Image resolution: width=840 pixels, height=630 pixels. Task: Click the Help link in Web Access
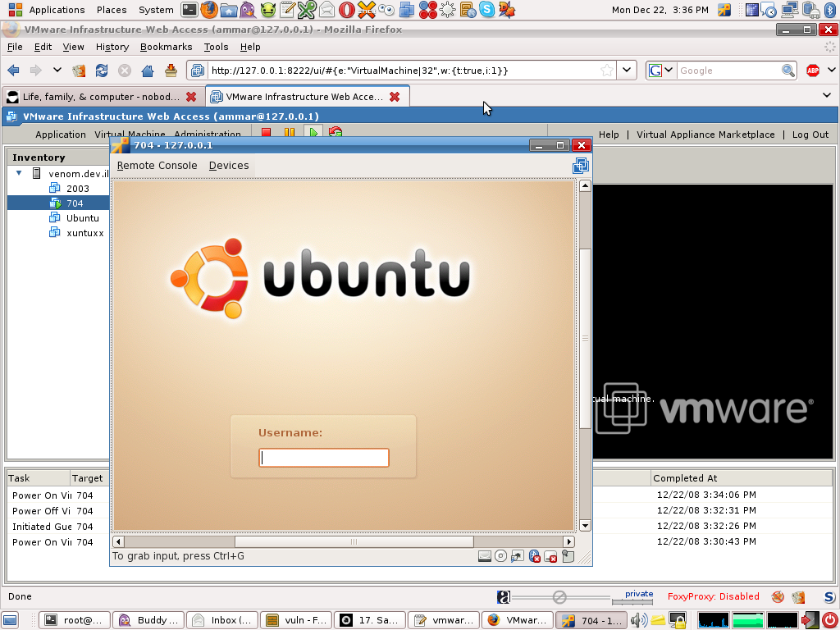[609, 135]
